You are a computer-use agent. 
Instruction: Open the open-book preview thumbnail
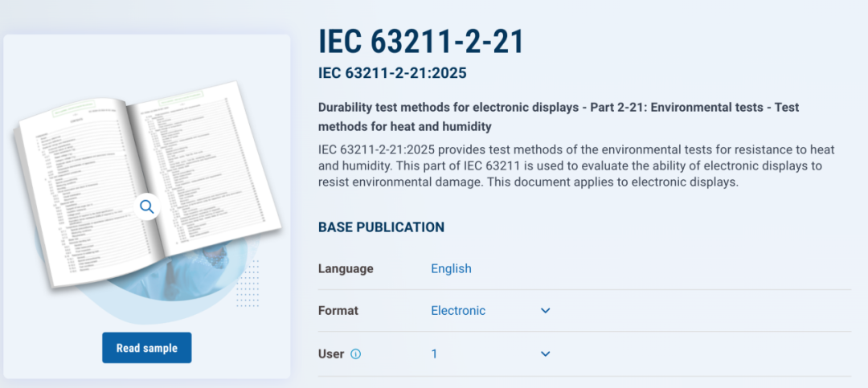[147, 184]
